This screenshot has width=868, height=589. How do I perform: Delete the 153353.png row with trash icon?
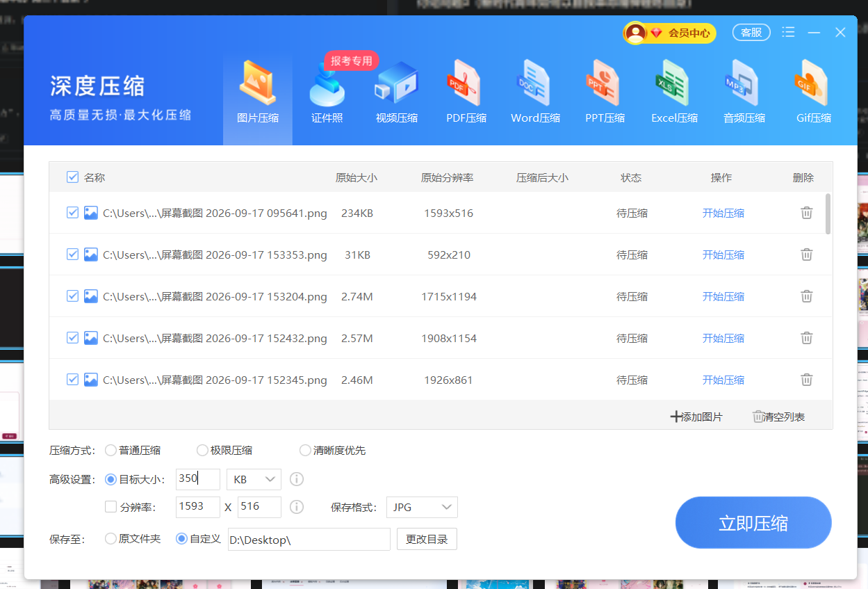(807, 255)
